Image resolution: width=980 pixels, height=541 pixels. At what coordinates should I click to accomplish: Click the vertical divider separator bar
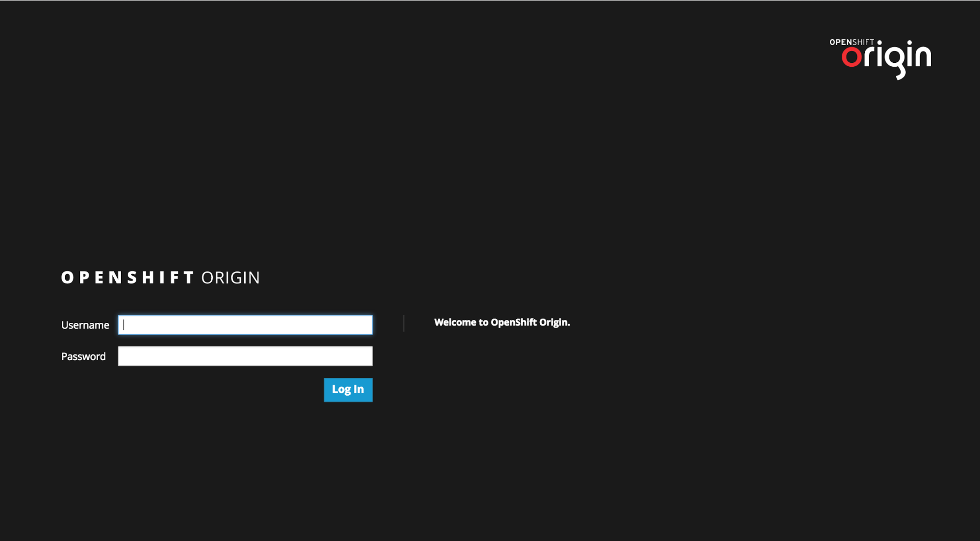[x=404, y=323]
